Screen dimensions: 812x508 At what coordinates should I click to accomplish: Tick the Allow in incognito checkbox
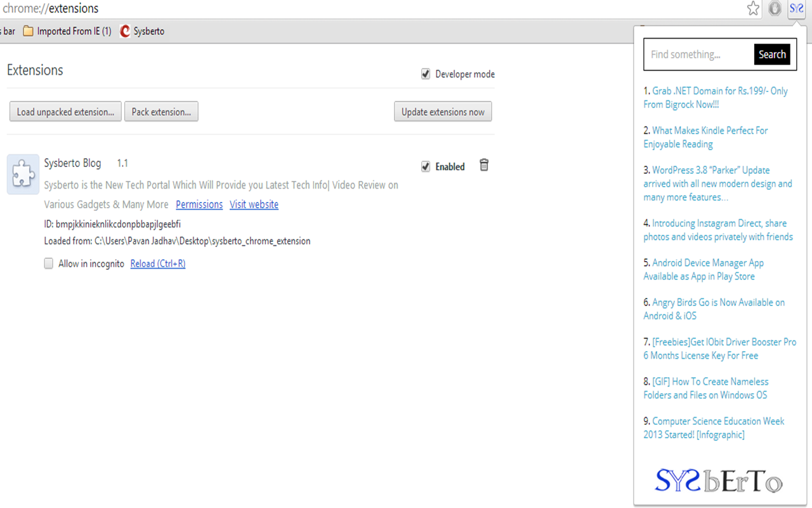[48, 264]
